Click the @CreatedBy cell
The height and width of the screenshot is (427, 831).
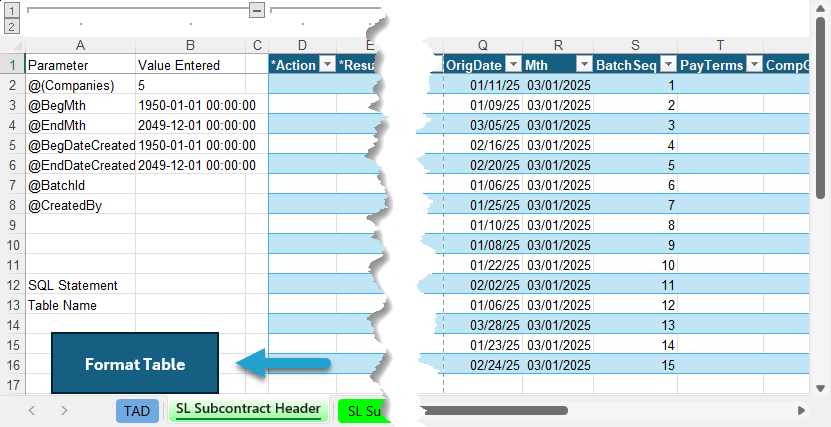80,205
